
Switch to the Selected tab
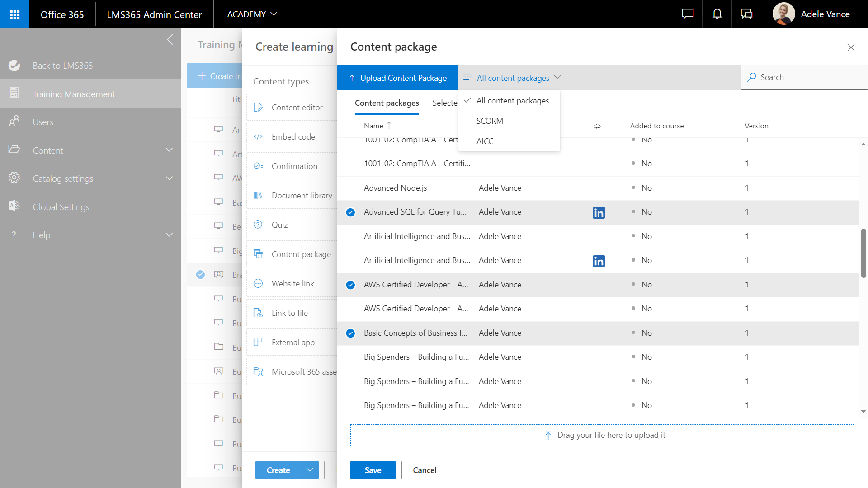coord(445,103)
